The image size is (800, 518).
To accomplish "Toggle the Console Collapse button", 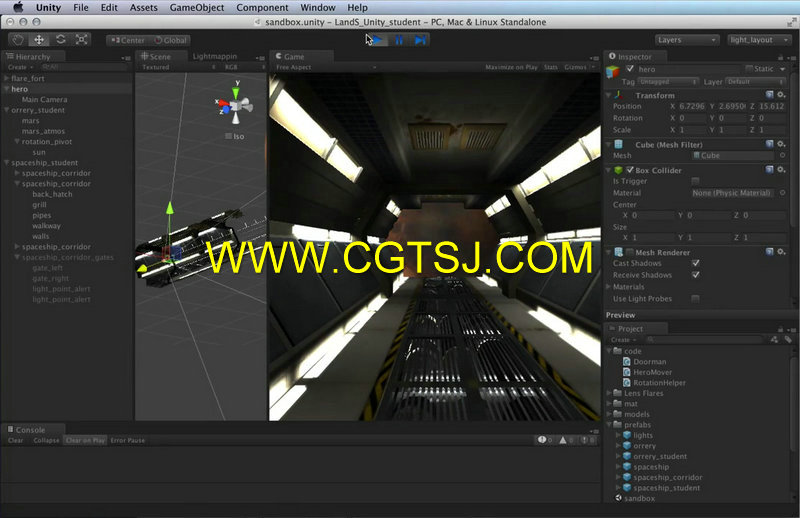I will point(46,440).
